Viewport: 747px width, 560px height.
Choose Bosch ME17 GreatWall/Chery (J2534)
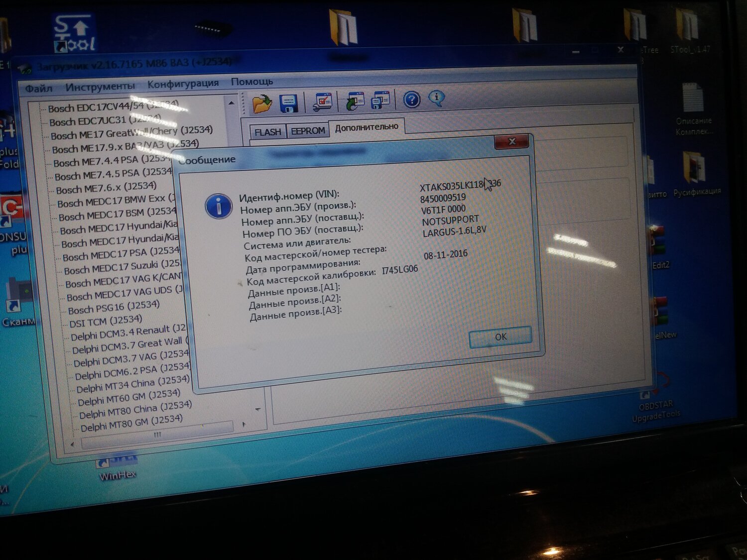[x=131, y=133]
